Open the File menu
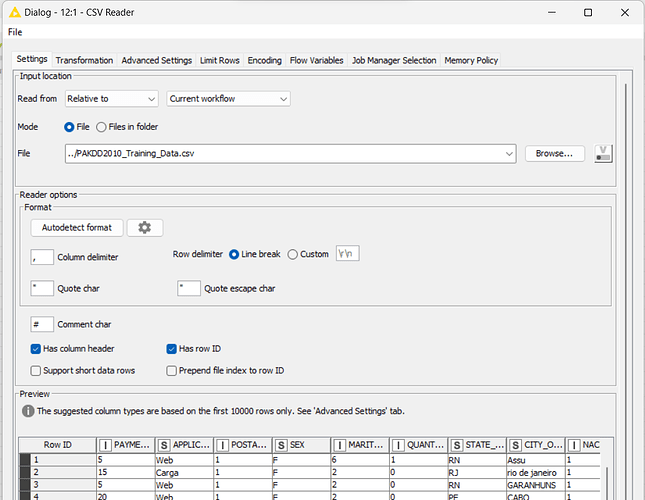This screenshot has width=645, height=500. [x=15, y=32]
